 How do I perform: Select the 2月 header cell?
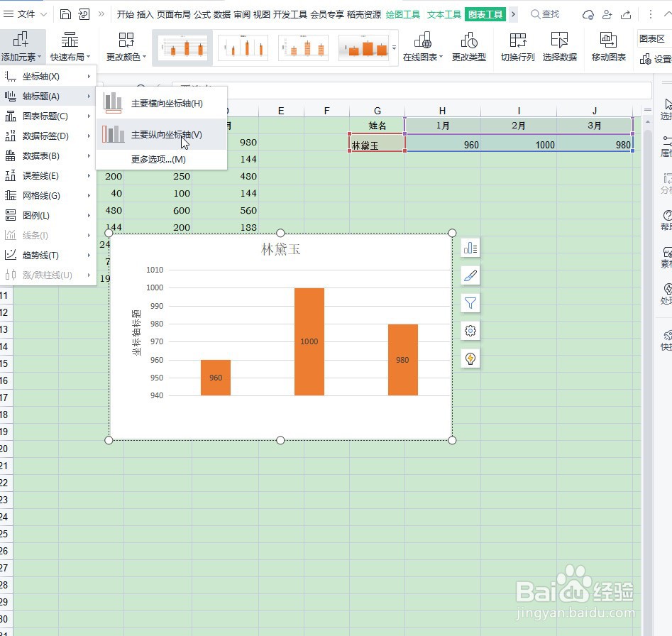519,126
